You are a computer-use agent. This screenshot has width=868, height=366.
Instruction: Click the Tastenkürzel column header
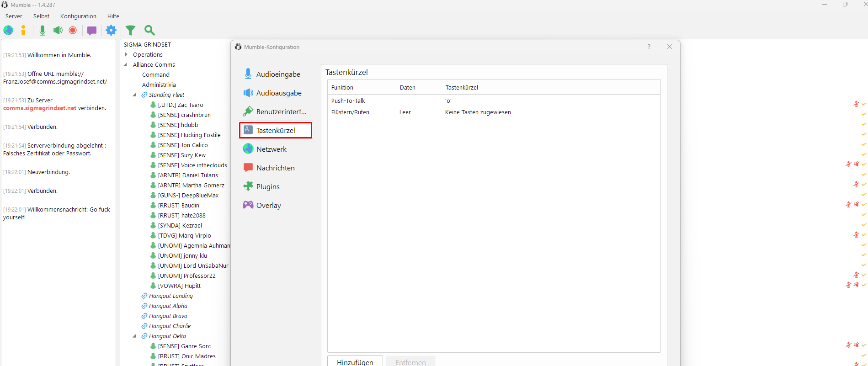tap(462, 87)
